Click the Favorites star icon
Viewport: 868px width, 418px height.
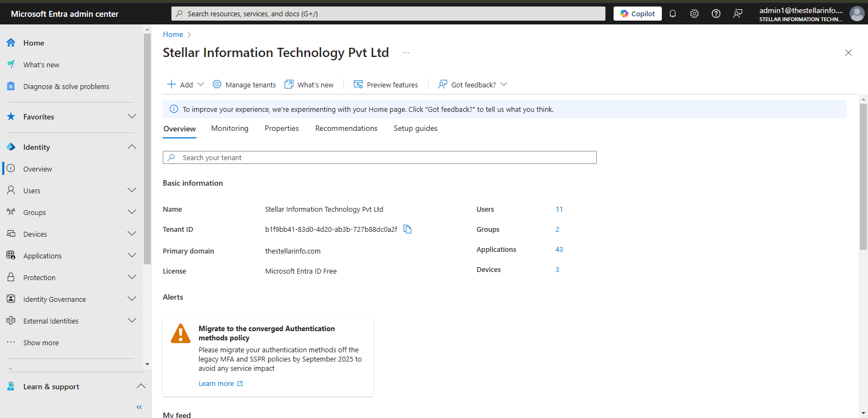pos(11,116)
